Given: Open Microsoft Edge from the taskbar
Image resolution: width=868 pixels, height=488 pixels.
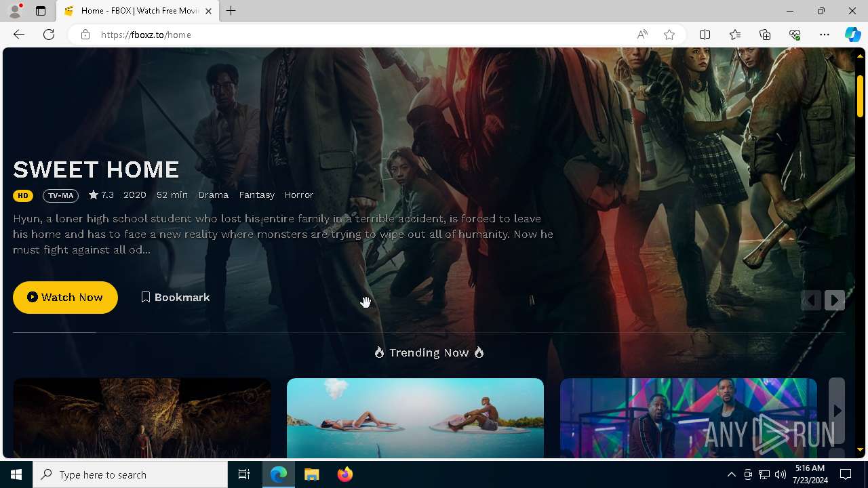Looking at the screenshot, I should (x=279, y=474).
